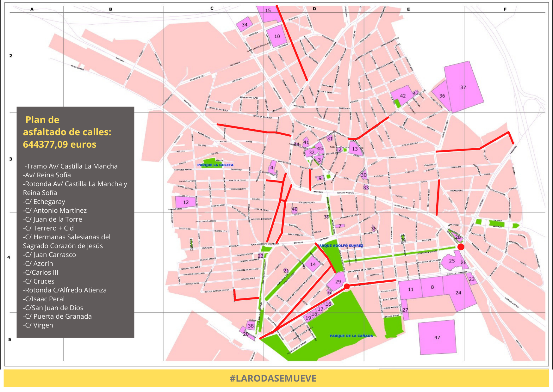Click the PARQUE DE LA CAÑADA label

point(351,336)
